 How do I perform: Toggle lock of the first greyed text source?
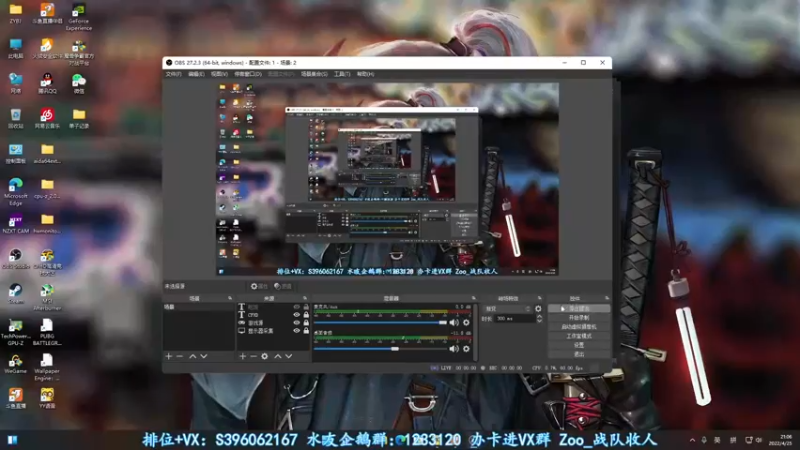(x=306, y=307)
